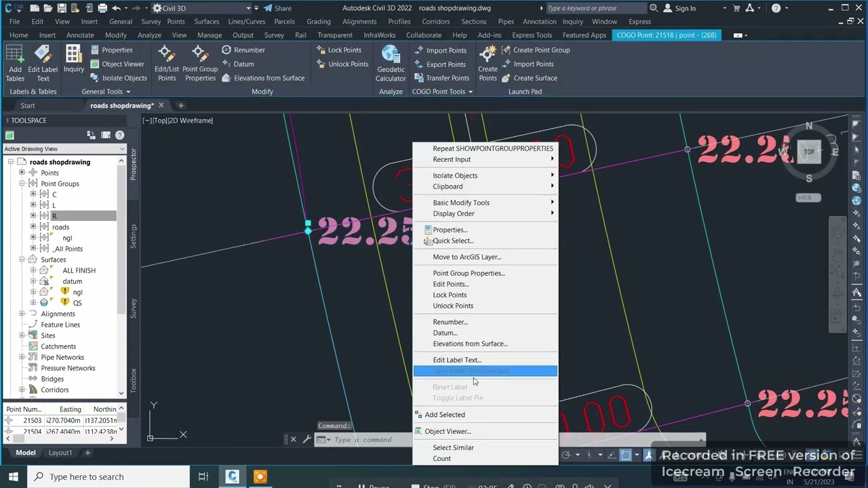868x488 pixels.
Task: Click Create Surface tool
Action: tap(530, 78)
